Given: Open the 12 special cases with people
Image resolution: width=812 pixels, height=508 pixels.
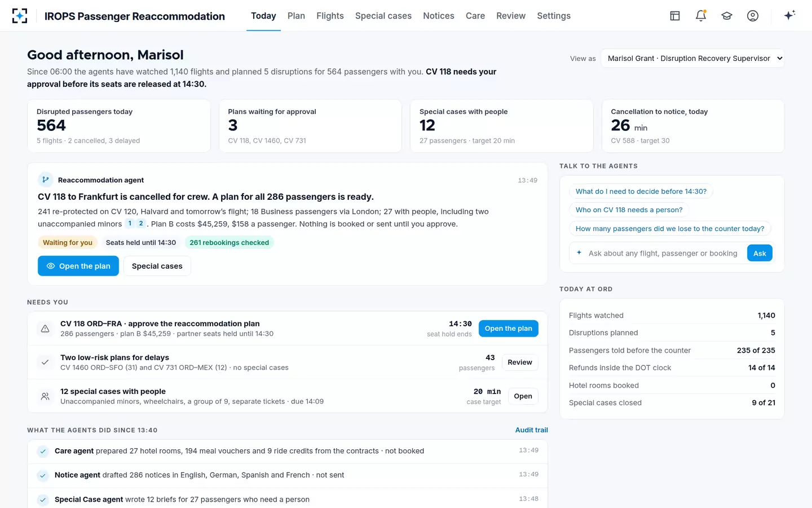Looking at the screenshot, I should point(523,396).
